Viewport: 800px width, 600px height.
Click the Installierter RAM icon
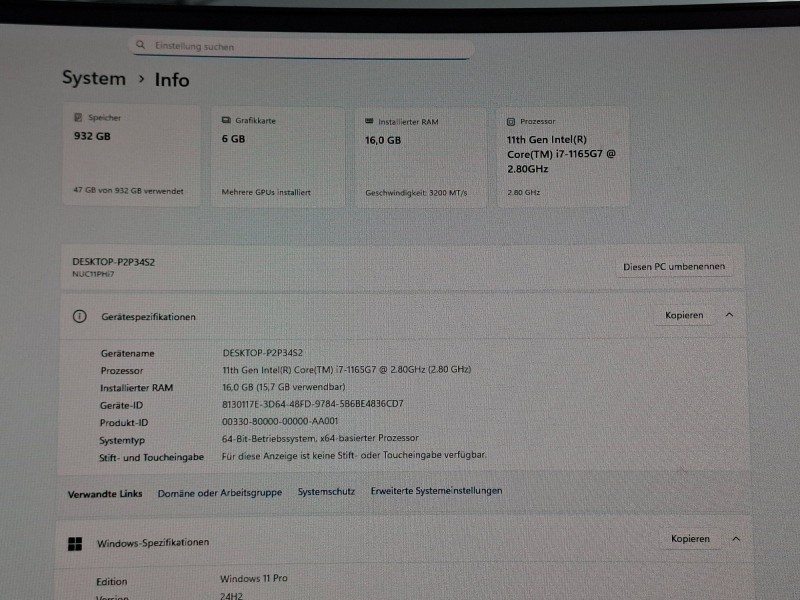point(370,121)
